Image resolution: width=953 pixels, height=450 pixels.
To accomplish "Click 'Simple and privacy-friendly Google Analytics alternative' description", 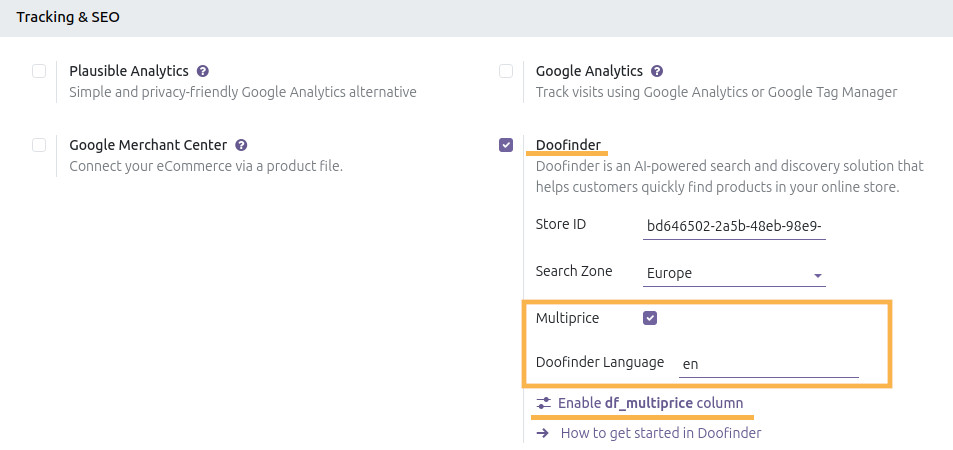I will [243, 92].
